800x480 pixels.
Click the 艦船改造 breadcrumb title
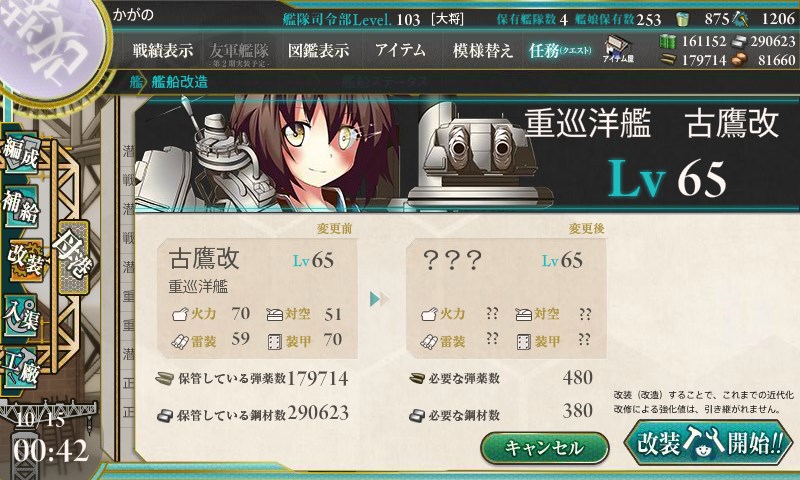[179, 82]
